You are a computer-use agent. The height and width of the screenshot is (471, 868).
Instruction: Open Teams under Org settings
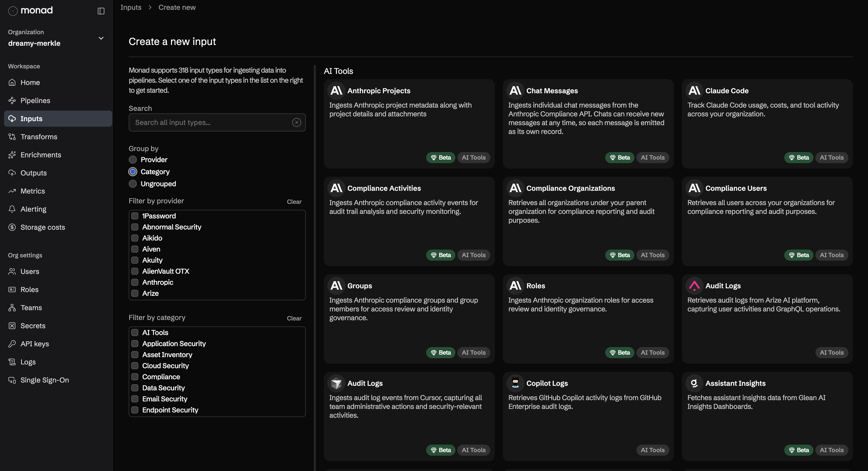(58, 308)
